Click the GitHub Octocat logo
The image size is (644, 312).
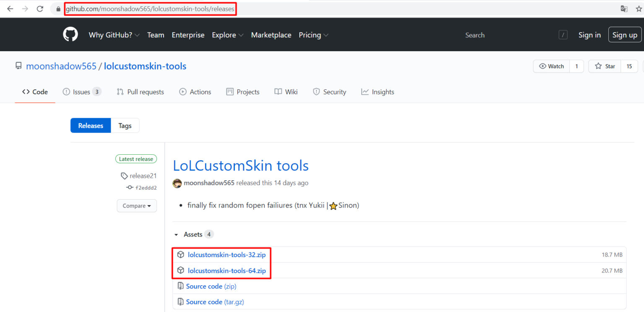pos(70,34)
